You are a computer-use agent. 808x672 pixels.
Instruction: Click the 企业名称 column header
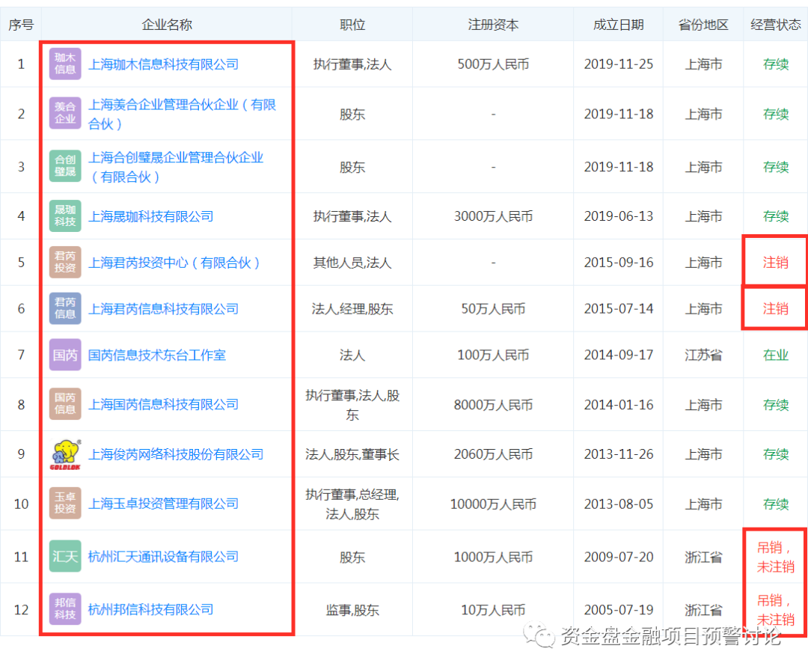pos(167,24)
